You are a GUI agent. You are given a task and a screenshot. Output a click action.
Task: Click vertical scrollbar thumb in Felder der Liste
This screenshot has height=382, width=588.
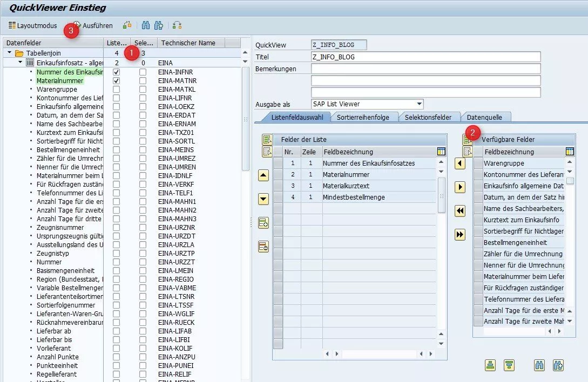[x=441, y=195]
